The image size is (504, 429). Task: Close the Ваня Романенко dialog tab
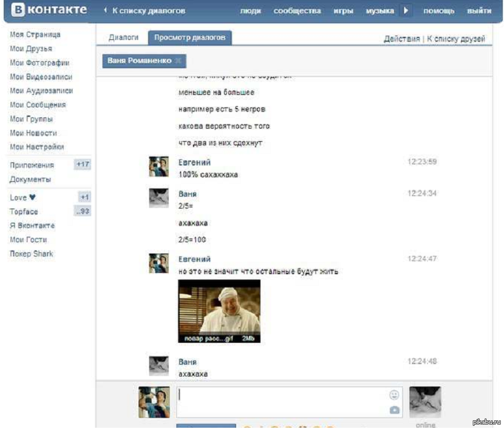pyautogui.click(x=179, y=61)
